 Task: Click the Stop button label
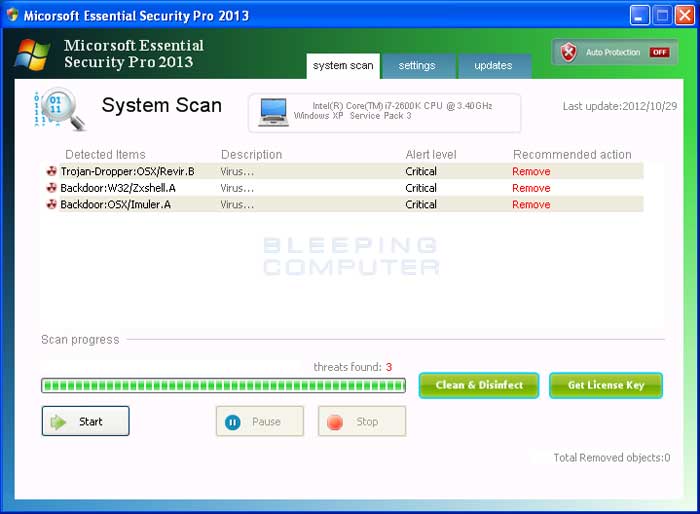point(367,422)
